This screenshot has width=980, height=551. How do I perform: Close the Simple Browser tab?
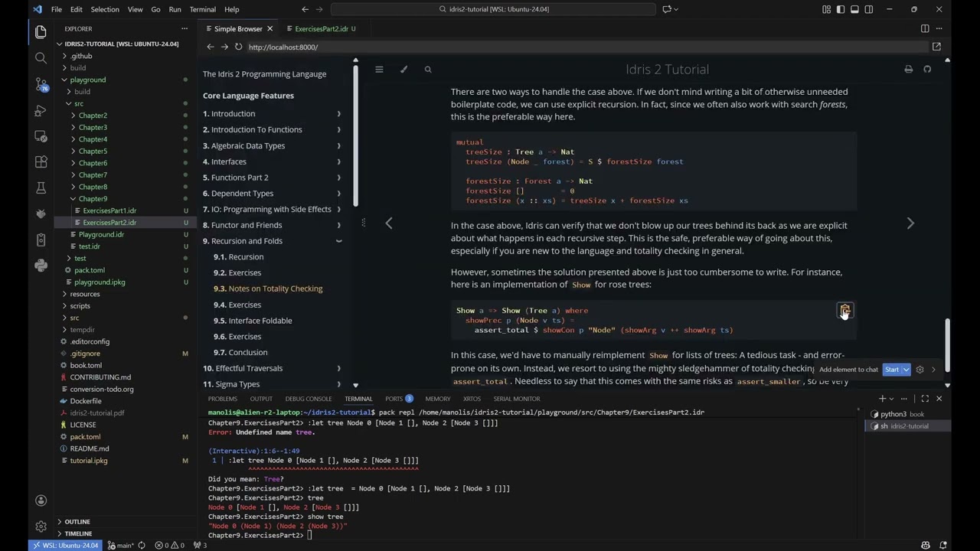[x=269, y=28]
